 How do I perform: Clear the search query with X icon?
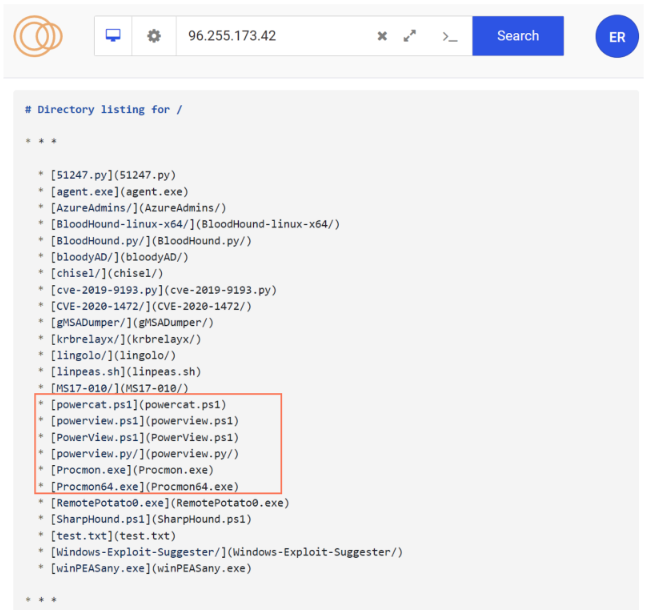pos(382,36)
